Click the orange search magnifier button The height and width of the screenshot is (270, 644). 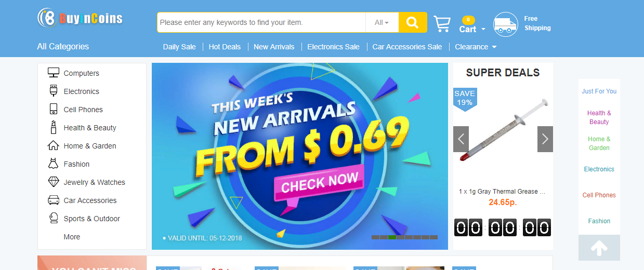413,22
